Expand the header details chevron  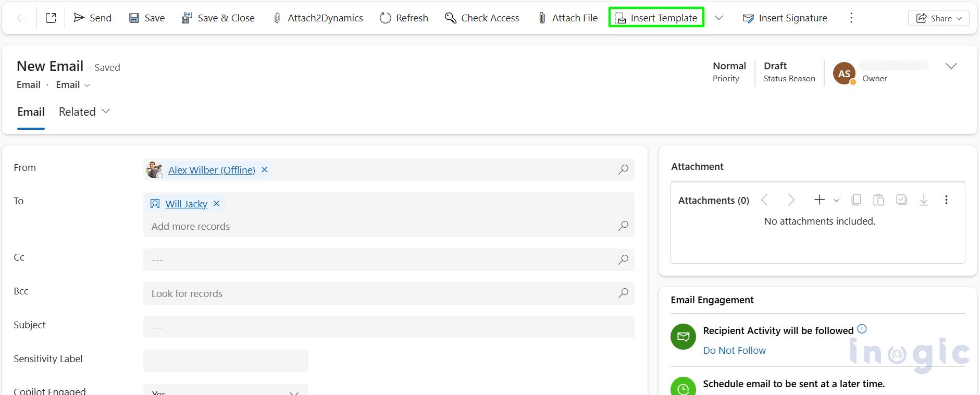click(x=951, y=66)
